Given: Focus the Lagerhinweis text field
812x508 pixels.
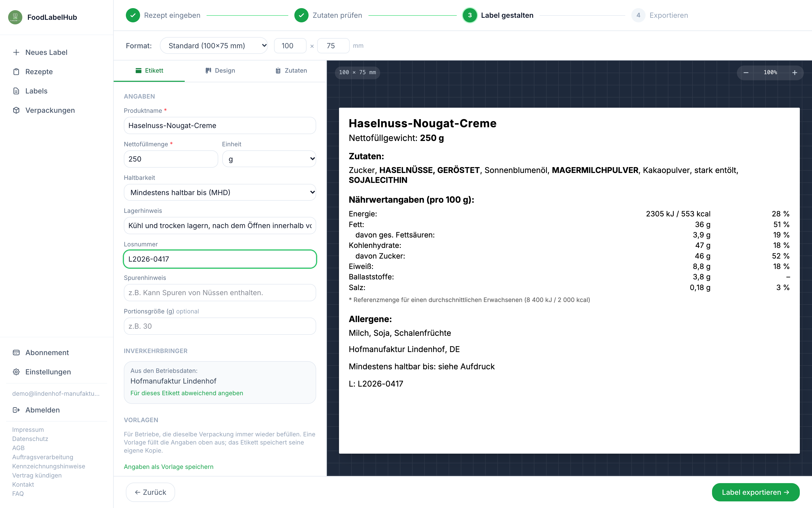Looking at the screenshot, I should [x=220, y=226].
